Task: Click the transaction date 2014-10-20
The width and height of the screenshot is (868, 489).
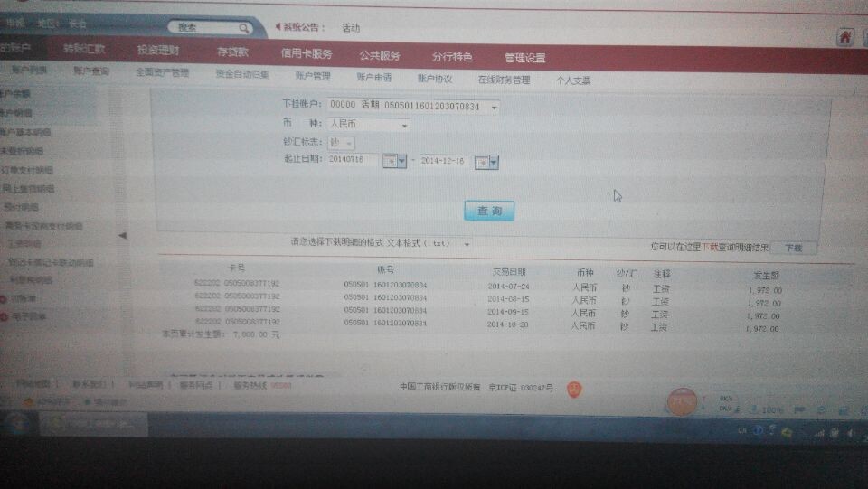Action: 507,324
